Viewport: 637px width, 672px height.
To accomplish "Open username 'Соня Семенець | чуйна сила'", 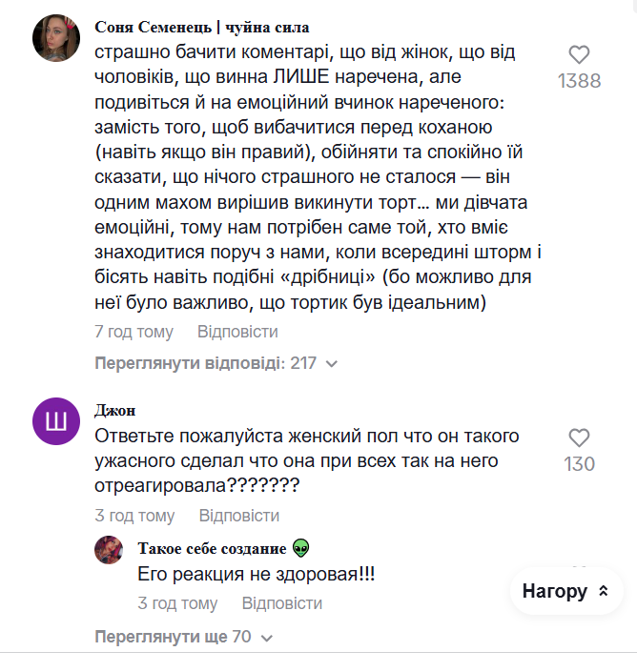I will pos(202,27).
